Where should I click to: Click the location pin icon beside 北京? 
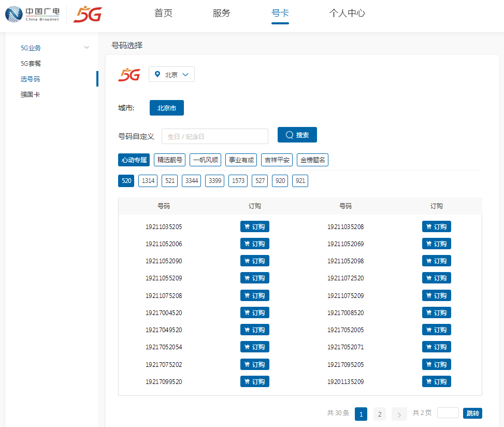pos(157,74)
